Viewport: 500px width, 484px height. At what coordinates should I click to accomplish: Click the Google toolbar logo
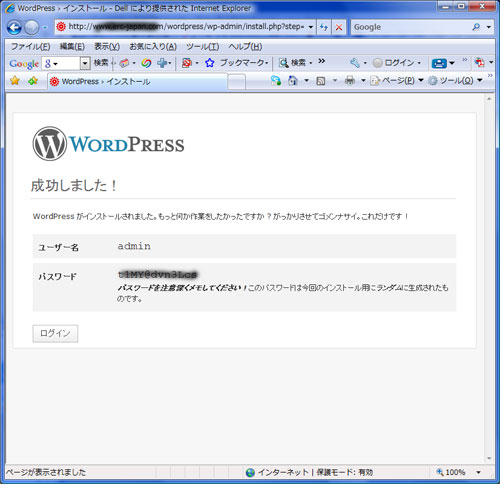point(24,63)
